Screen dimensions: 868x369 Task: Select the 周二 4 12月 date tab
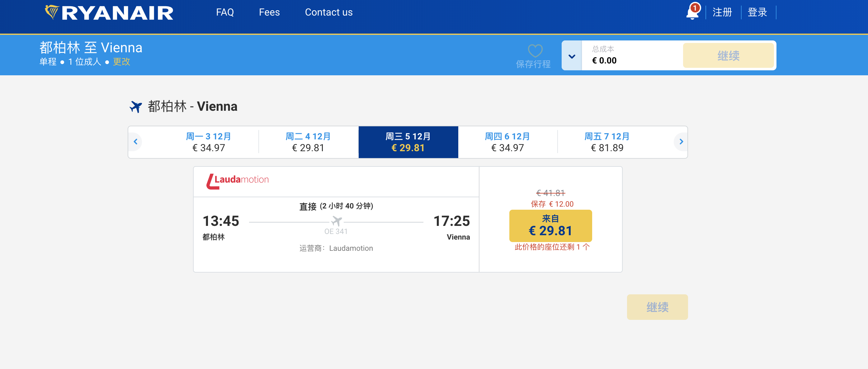(x=308, y=142)
